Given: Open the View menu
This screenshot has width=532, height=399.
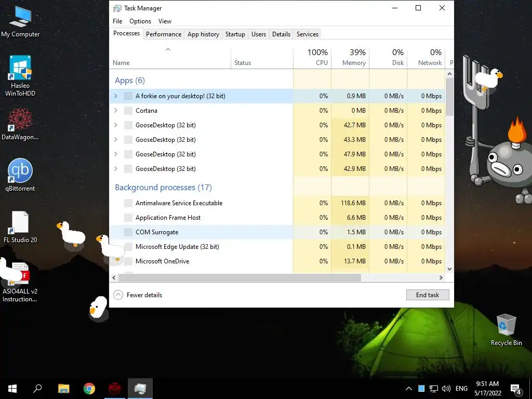Looking at the screenshot, I should pos(165,21).
